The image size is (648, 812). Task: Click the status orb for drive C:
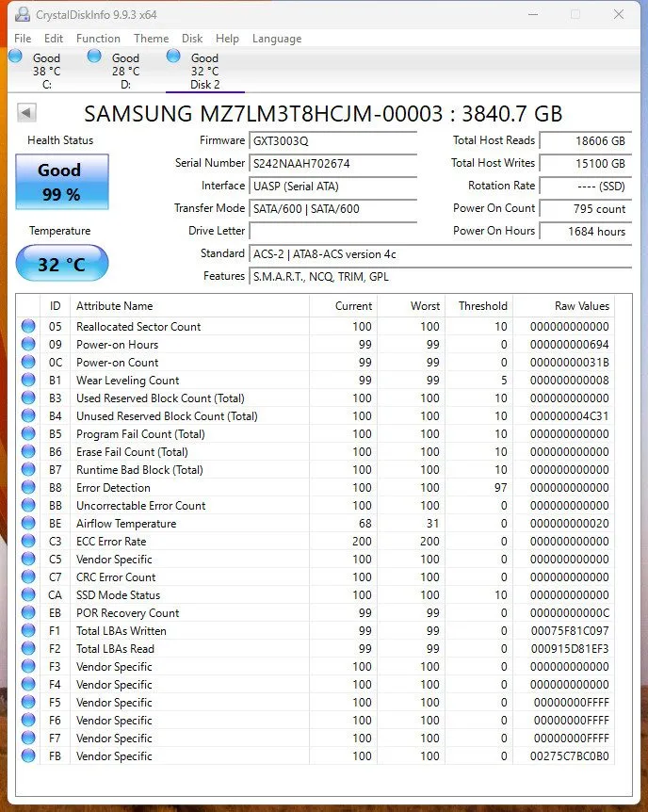[x=15, y=56]
